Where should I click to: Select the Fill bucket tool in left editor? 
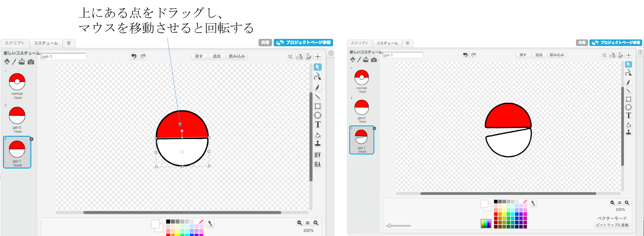click(x=318, y=135)
